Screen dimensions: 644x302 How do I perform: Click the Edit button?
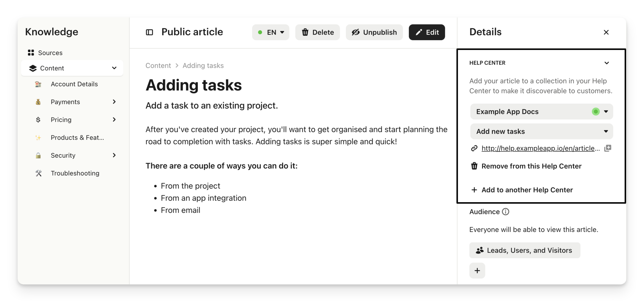pyautogui.click(x=427, y=32)
